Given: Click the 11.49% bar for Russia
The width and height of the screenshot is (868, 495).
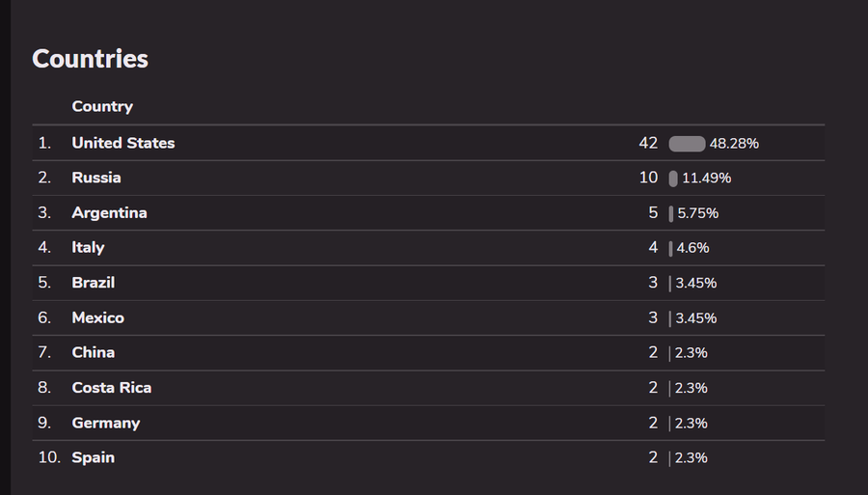Looking at the screenshot, I should point(673,179).
